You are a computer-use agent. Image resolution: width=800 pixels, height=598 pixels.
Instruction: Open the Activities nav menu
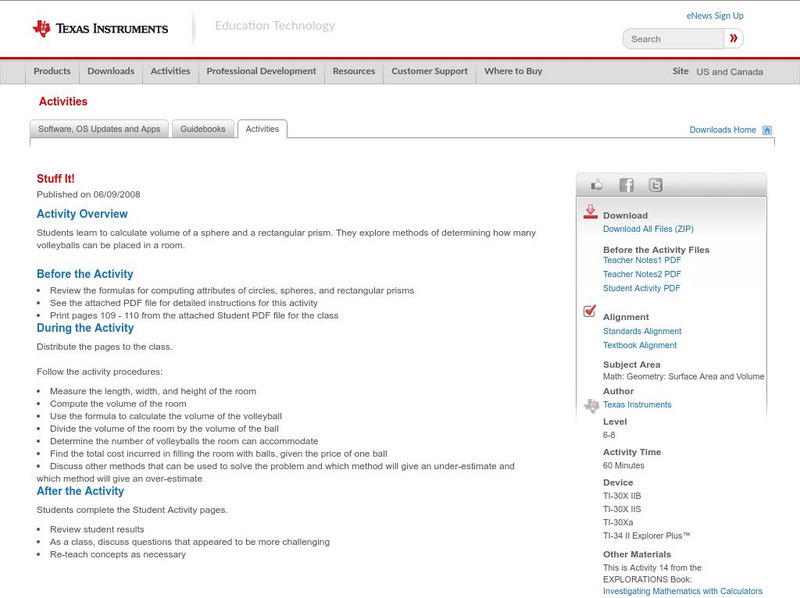[170, 71]
